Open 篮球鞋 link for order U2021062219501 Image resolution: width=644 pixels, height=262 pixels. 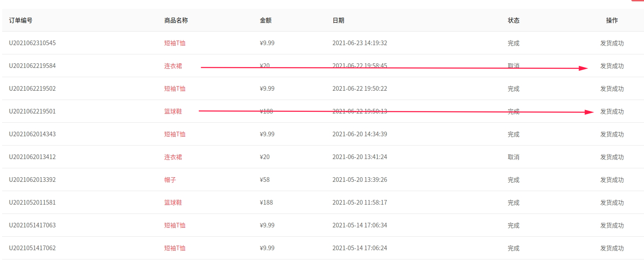(173, 111)
